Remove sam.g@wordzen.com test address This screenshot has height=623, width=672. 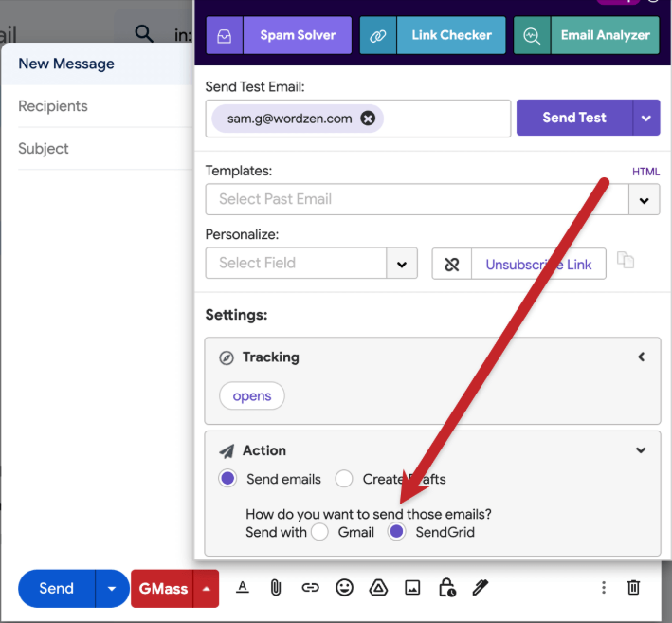(x=368, y=118)
